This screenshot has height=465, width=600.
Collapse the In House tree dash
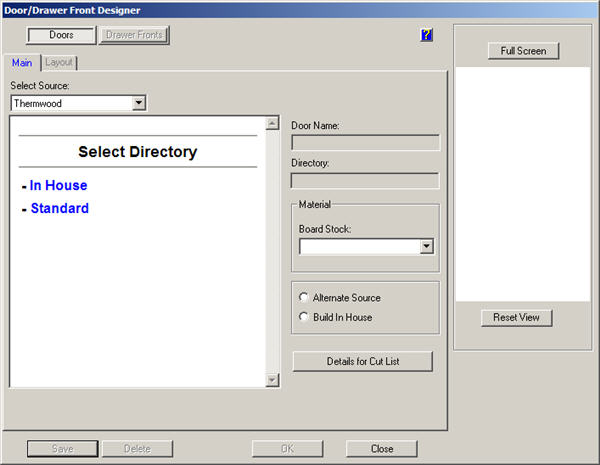coord(23,186)
